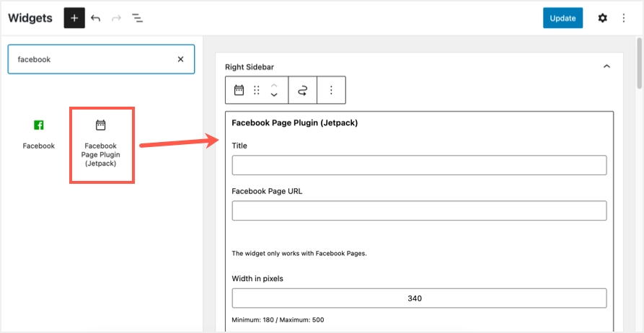Screen dimensions: 644x333
Task: Collapse the Right Sidebar widget area
Action: [606, 67]
